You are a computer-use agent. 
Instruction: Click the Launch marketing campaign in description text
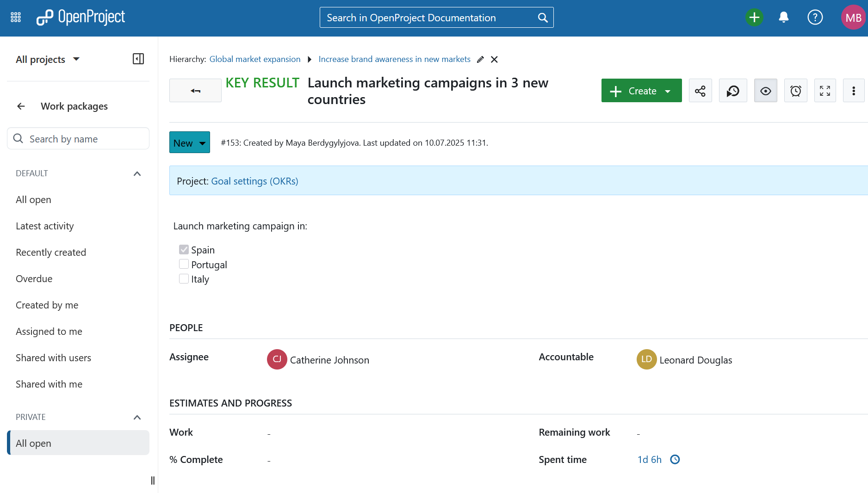pos(240,226)
